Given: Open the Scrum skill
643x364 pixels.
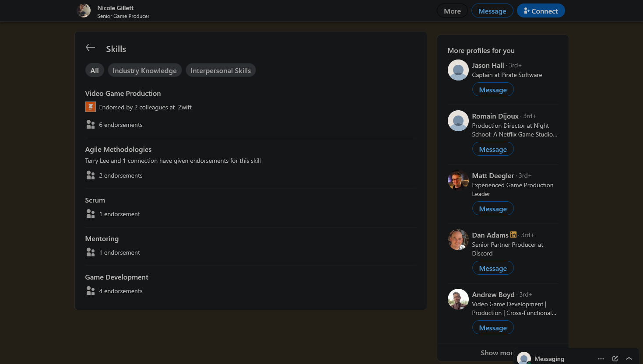Looking at the screenshot, I should [x=95, y=200].
